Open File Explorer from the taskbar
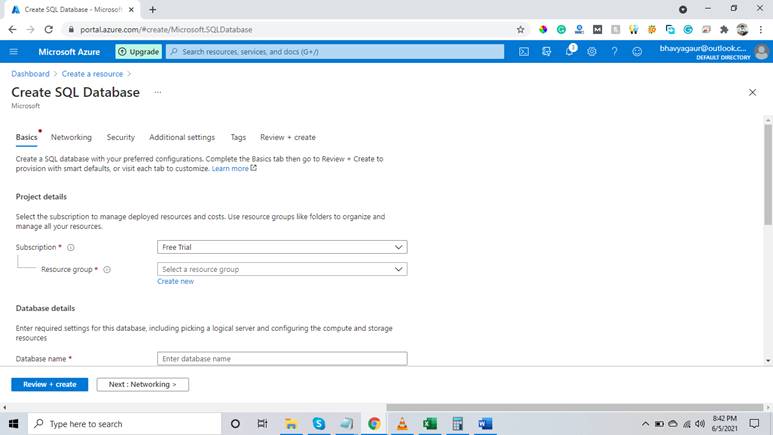This screenshot has width=773, height=435. point(291,424)
